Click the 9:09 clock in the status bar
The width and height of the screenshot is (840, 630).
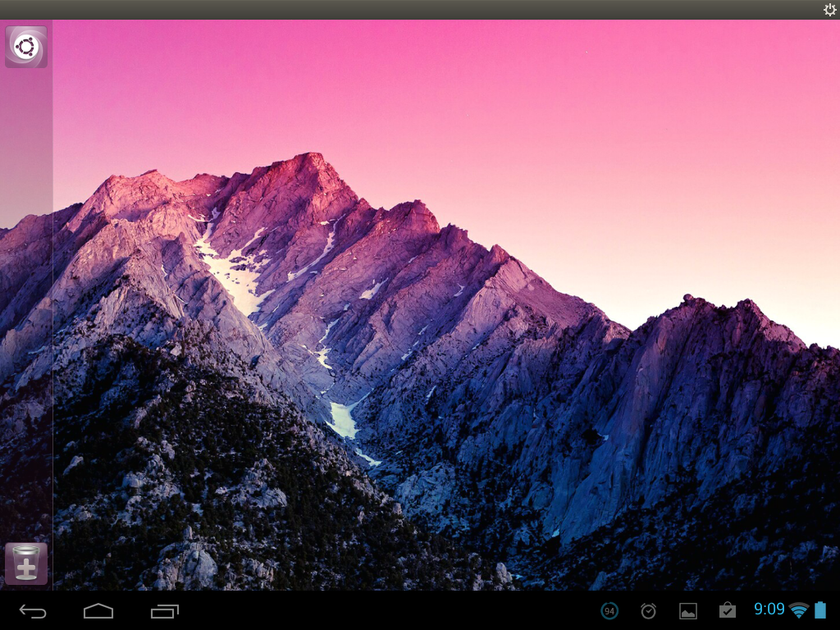tap(769, 609)
